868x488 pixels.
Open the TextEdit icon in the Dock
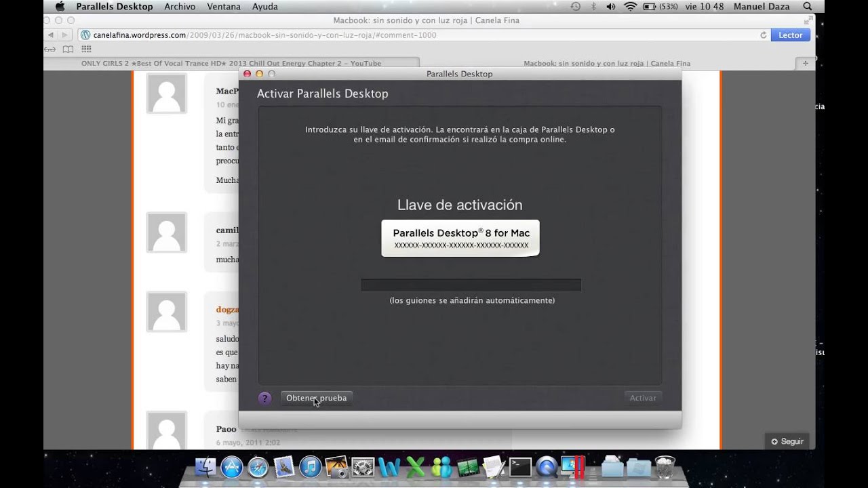tap(494, 467)
